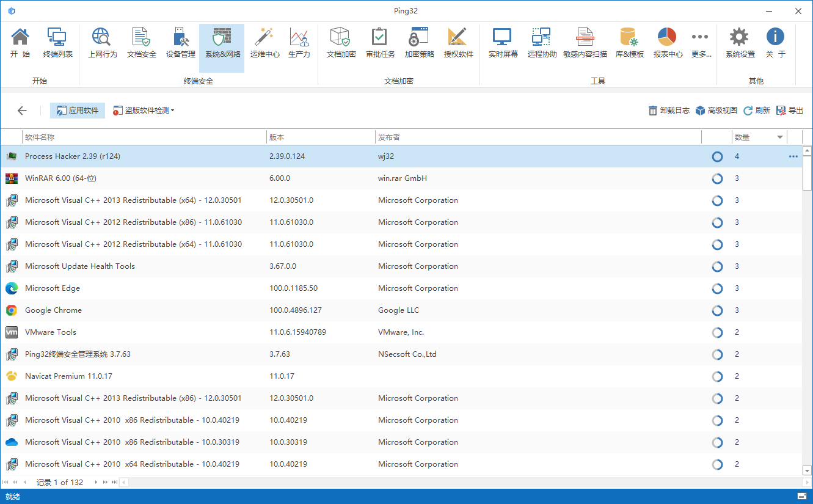
Task: Go to next record navigator arrow
Action: (96, 483)
